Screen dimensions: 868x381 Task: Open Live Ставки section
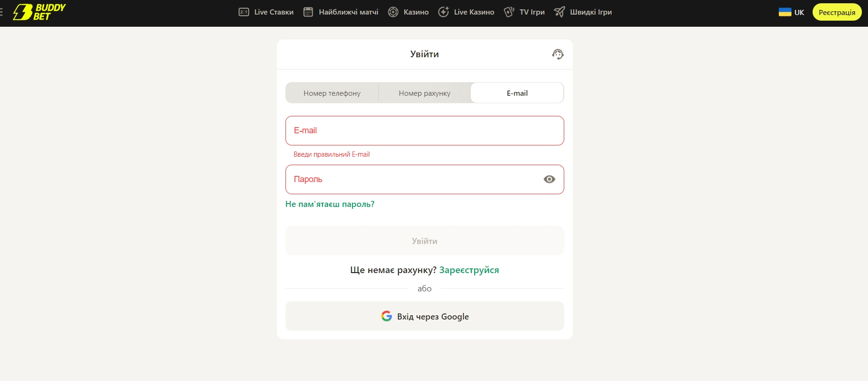pos(266,12)
